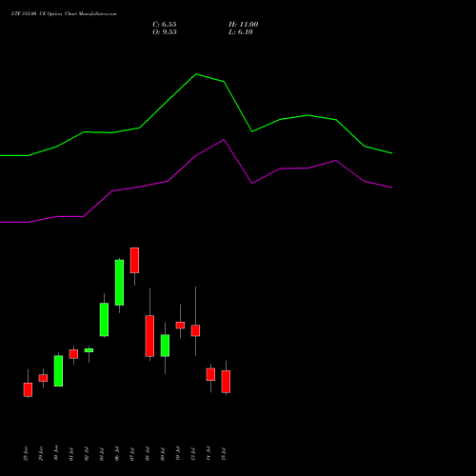Click the open value 'O: 9.55'
Image resolution: width=476 pixels, height=476 pixels.
point(165,32)
